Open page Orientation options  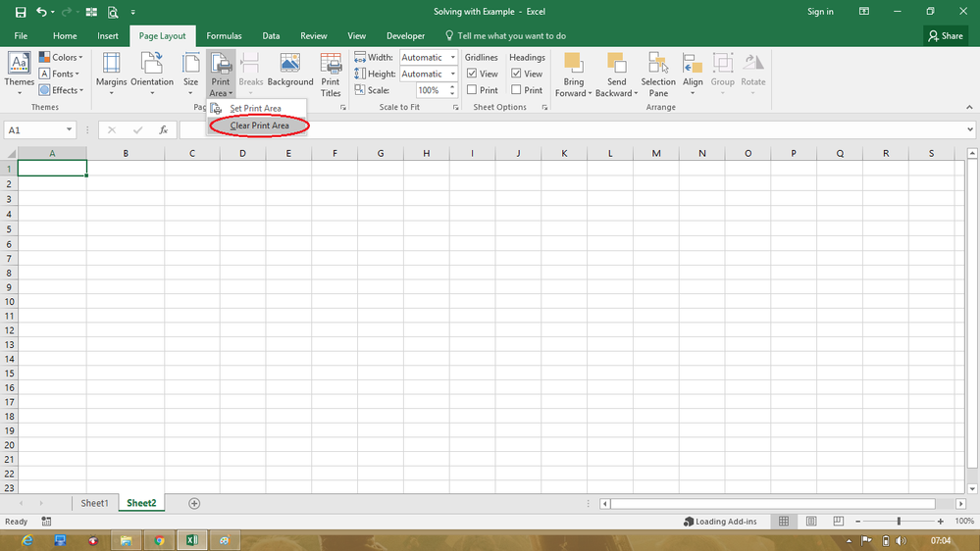click(x=152, y=74)
